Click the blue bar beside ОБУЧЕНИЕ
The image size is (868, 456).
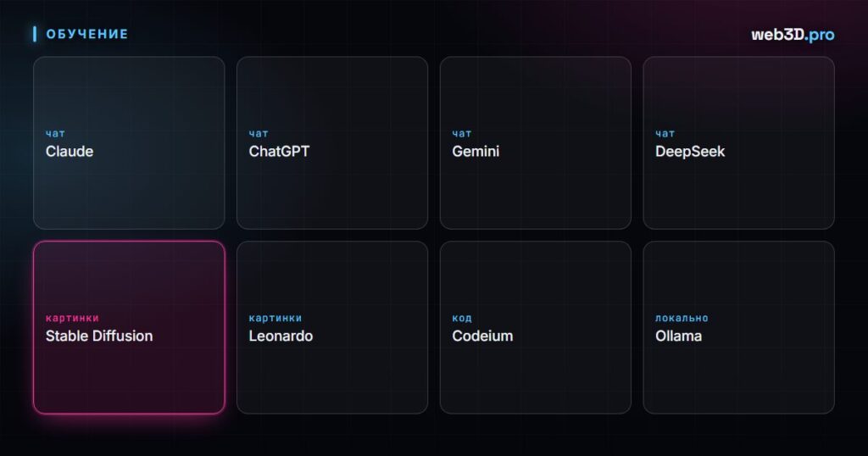35,34
